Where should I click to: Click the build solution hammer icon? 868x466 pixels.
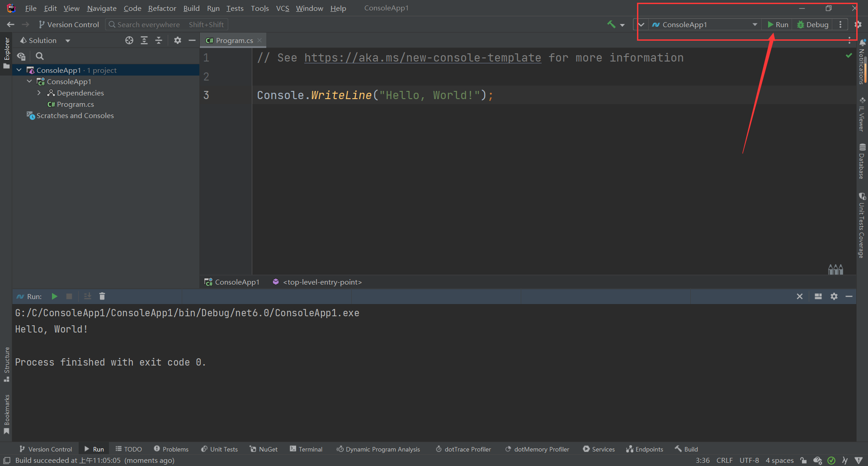pos(611,24)
